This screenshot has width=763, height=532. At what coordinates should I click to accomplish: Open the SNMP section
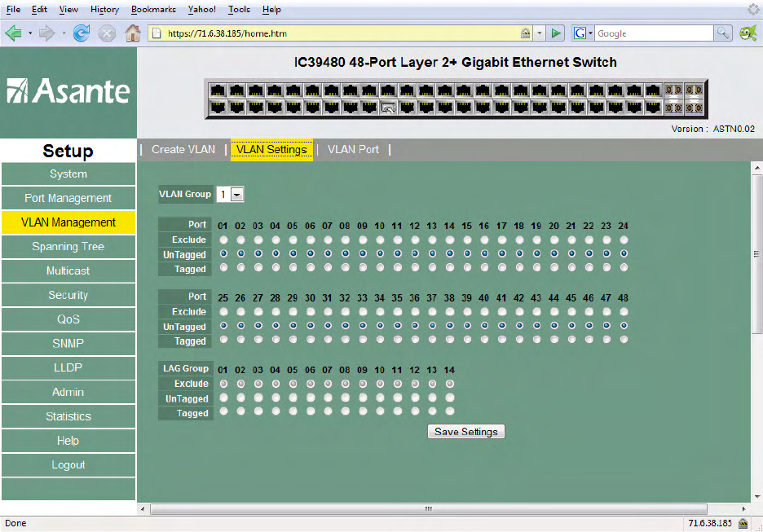coord(68,344)
